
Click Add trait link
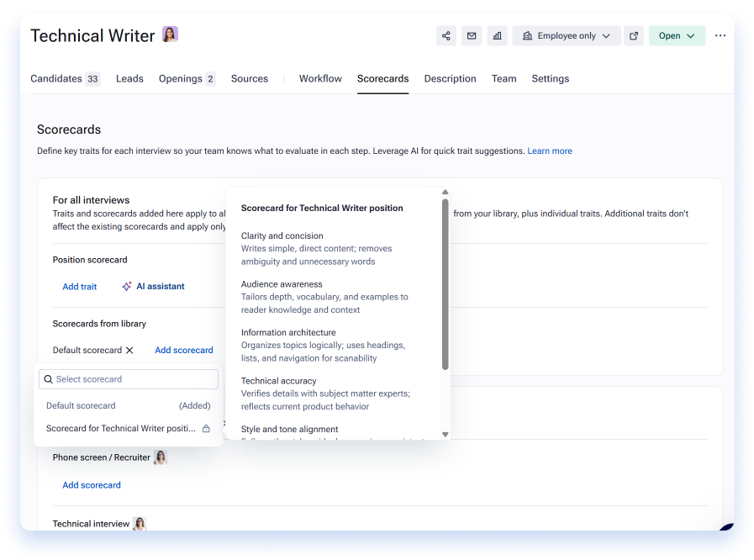tap(79, 287)
